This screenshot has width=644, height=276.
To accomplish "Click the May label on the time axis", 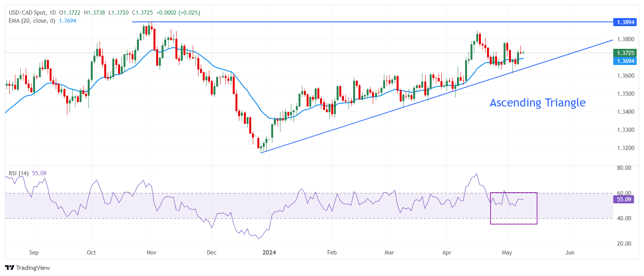I will coord(507,253).
